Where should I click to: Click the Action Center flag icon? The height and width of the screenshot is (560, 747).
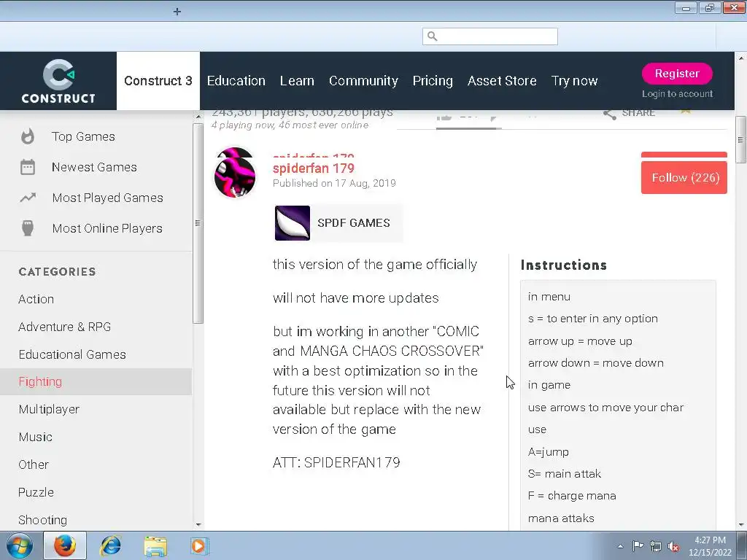coord(638,546)
